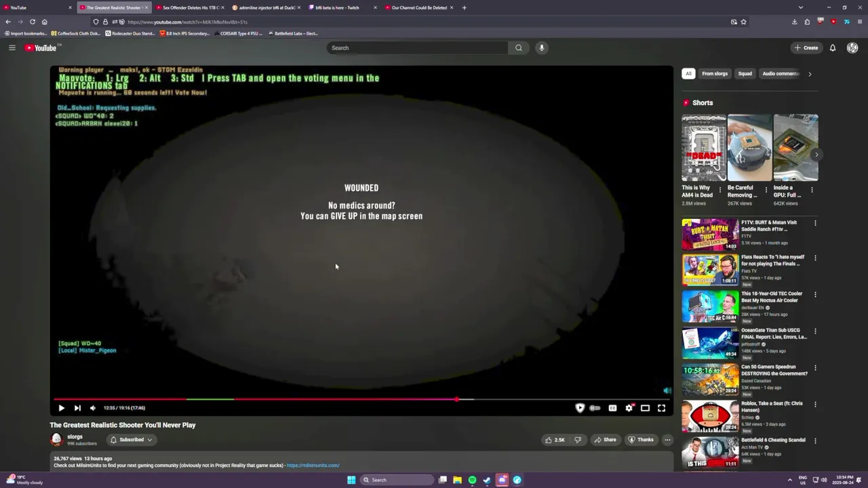Open YouTube notifications bell

point(833,47)
